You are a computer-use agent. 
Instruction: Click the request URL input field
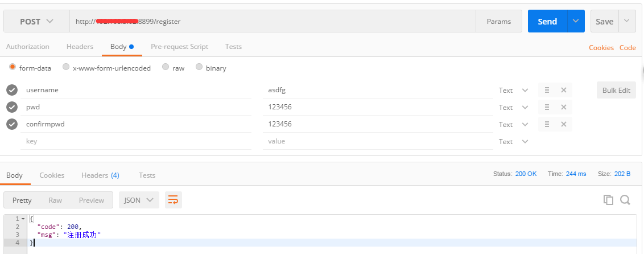pos(273,22)
